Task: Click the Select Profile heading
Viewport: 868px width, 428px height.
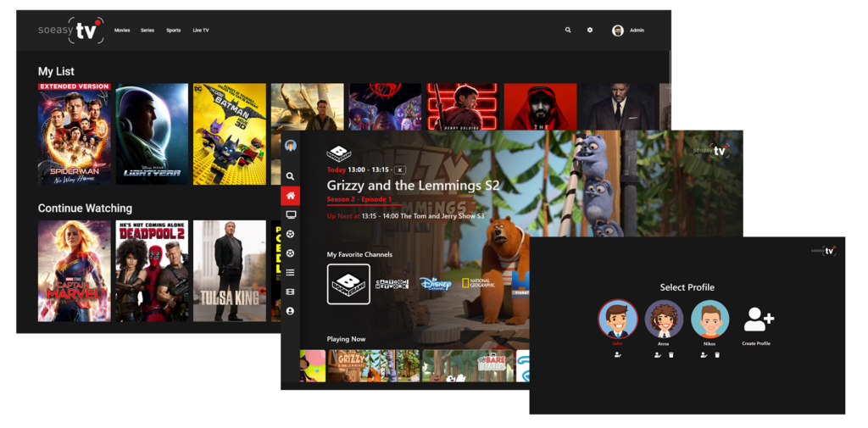Action: (x=687, y=288)
